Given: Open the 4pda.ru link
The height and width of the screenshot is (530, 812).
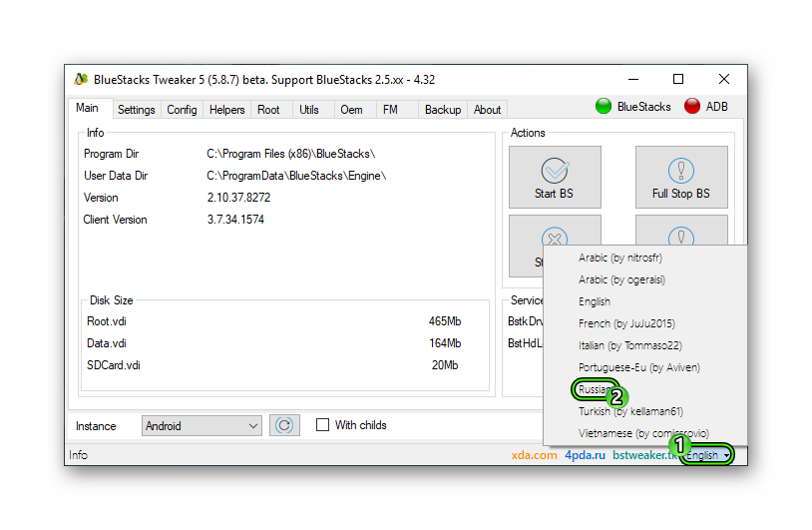Looking at the screenshot, I should point(585,455).
